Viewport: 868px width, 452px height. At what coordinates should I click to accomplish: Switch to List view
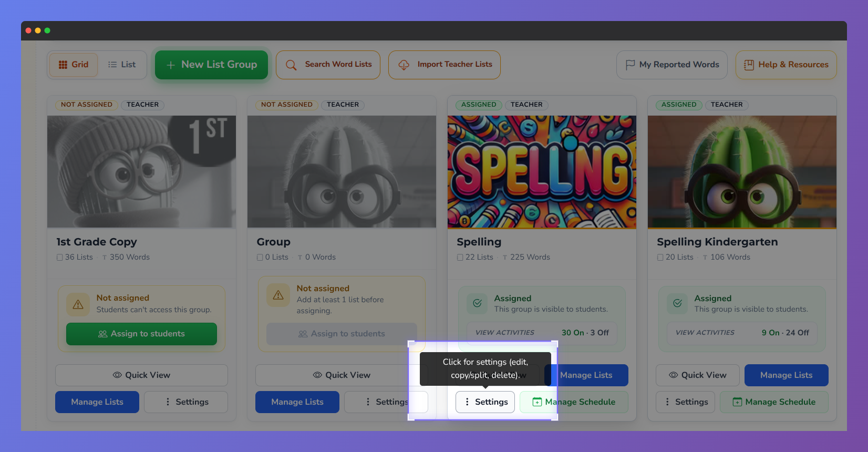[x=122, y=65]
